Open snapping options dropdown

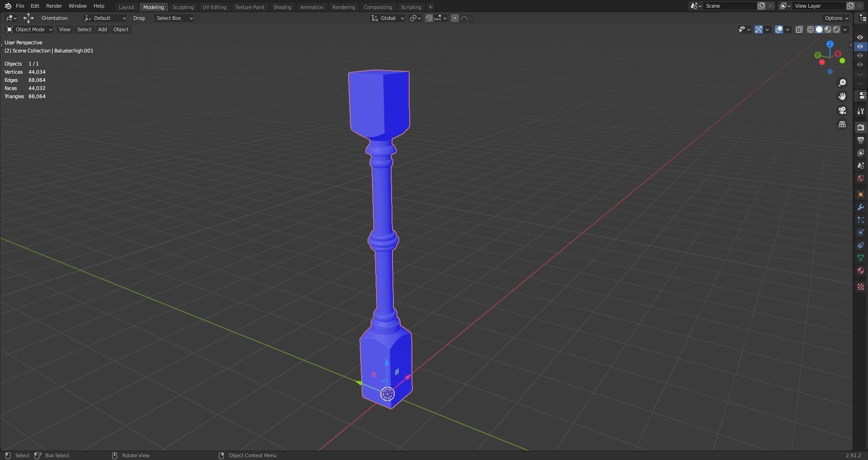click(440, 18)
